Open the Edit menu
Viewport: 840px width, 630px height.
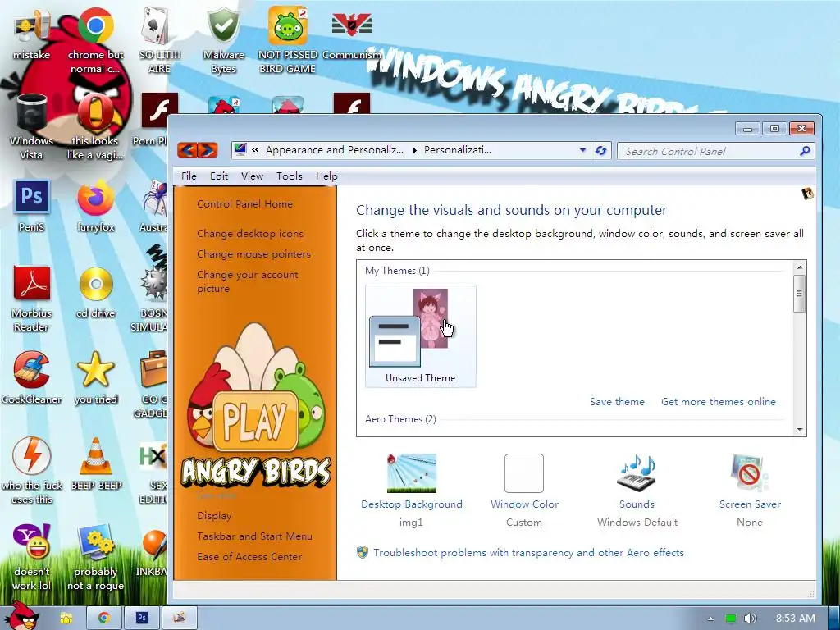[x=218, y=176]
